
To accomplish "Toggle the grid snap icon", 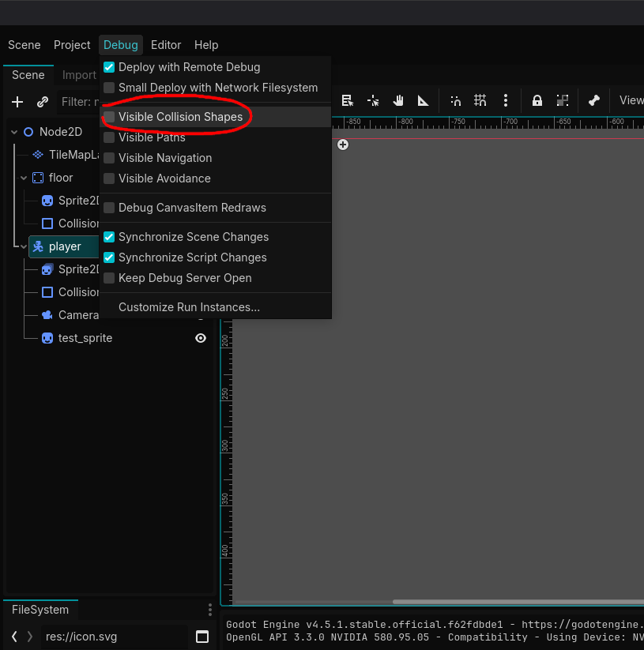I will [480, 100].
